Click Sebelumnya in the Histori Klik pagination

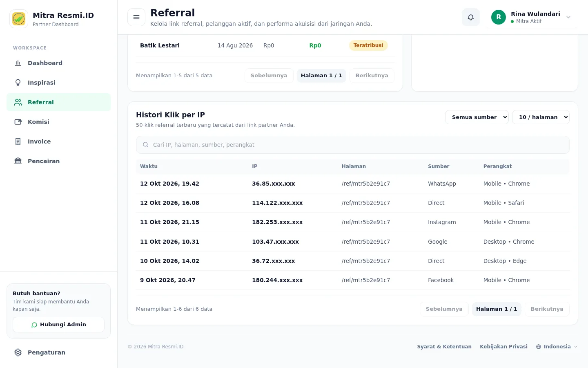444,309
